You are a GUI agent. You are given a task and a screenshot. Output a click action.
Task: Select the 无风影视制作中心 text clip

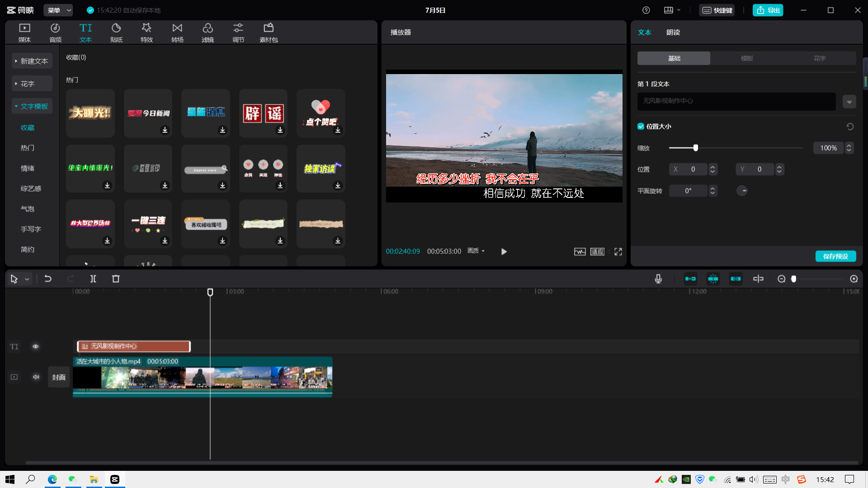point(134,346)
